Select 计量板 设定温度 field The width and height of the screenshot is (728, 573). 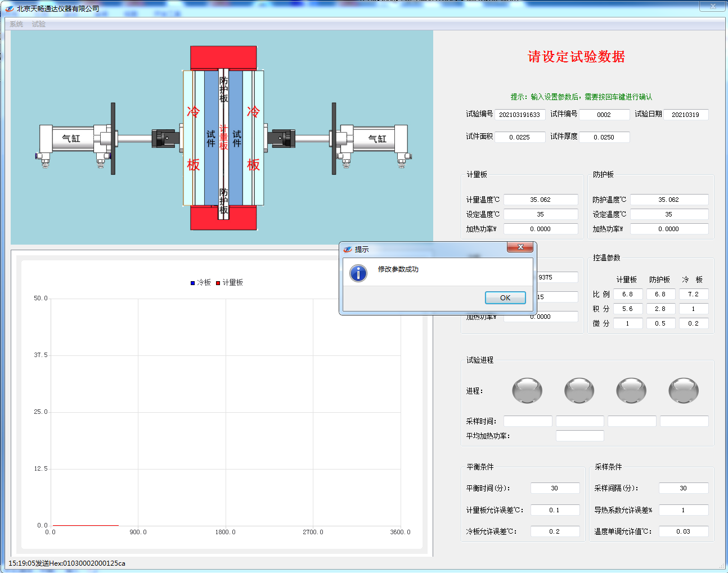click(x=540, y=214)
